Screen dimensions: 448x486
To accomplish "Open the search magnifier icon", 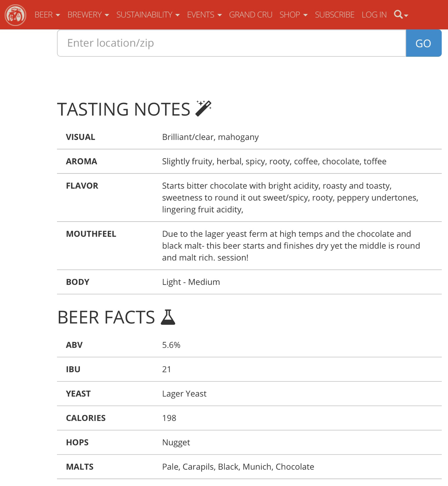I will point(401,15).
